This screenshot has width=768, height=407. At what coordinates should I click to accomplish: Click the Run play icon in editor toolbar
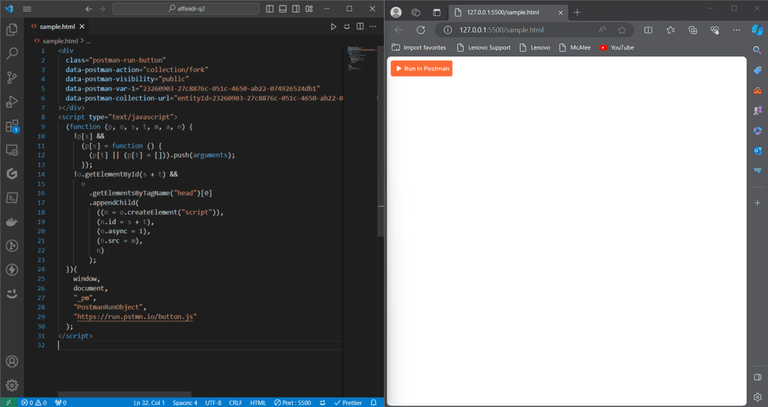pyautogui.click(x=333, y=26)
